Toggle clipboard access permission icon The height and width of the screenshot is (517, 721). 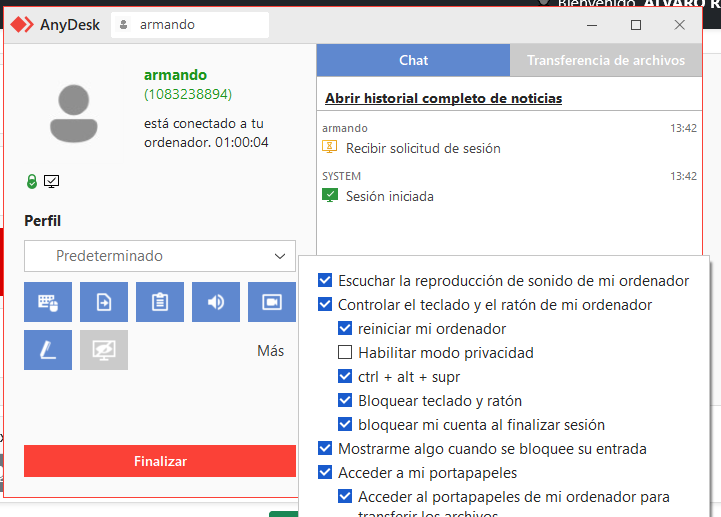pyautogui.click(x=160, y=302)
